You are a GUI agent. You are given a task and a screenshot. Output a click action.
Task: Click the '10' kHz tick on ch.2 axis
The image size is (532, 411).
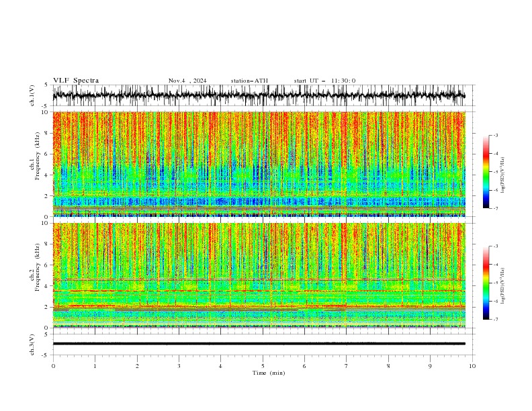[x=45, y=223]
